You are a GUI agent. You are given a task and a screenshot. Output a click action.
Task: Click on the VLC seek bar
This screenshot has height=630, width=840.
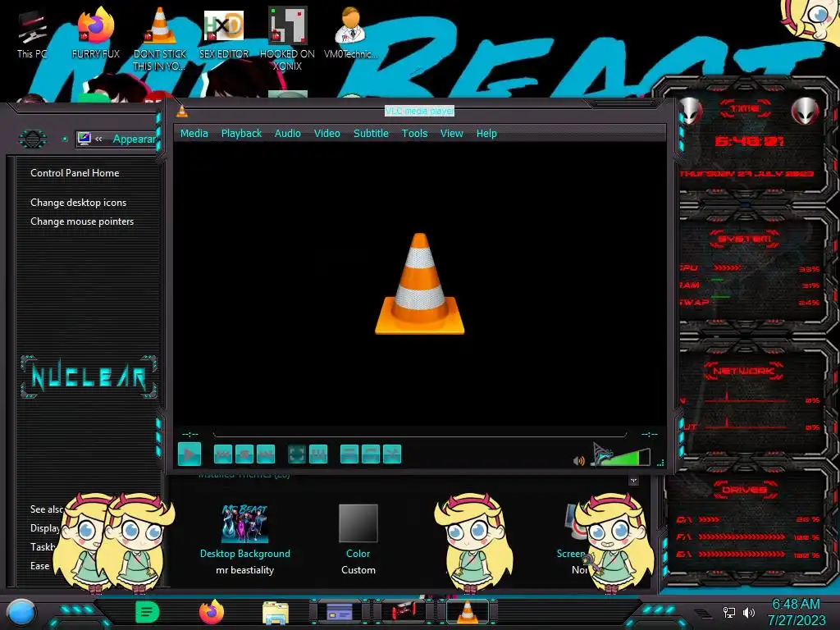(x=419, y=434)
